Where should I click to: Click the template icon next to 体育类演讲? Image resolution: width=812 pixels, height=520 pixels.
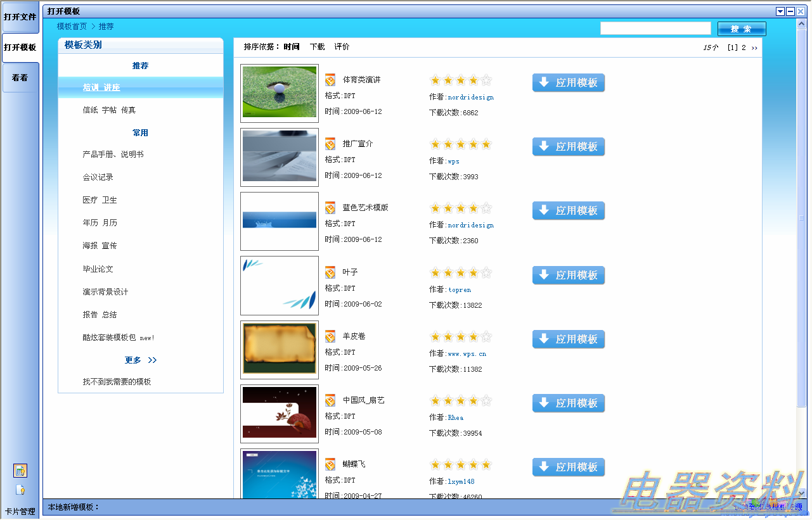[330, 80]
